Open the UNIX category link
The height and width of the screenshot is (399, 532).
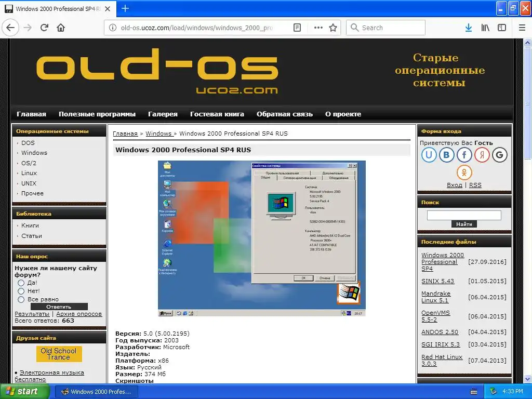[x=29, y=183]
